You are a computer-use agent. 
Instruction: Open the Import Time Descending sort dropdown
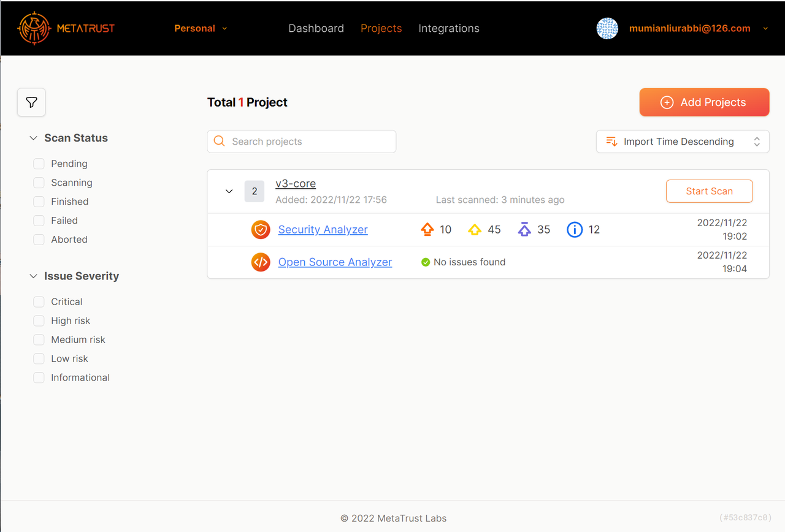(x=683, y=142)
